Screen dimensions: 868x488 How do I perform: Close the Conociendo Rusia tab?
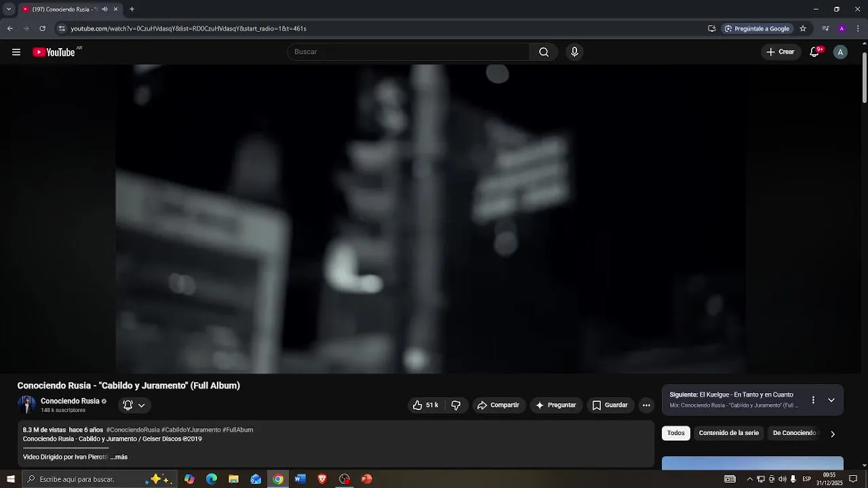point(115,9)
